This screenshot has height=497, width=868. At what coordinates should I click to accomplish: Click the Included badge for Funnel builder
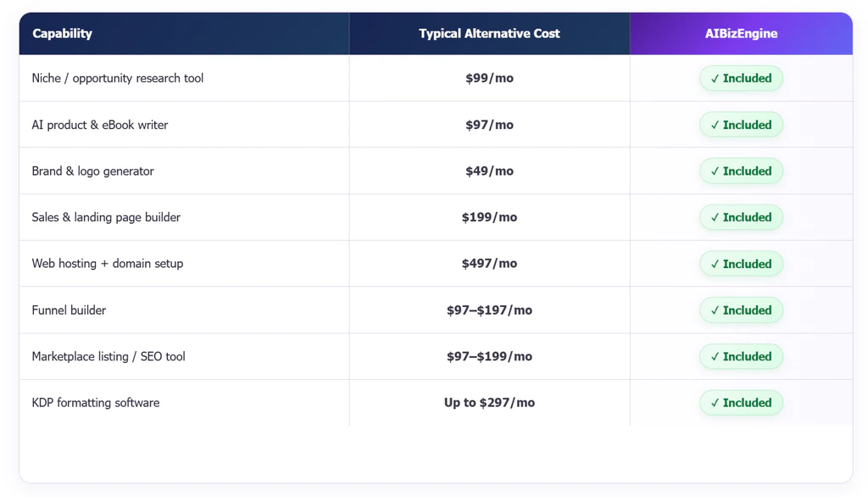coord(741,310)
